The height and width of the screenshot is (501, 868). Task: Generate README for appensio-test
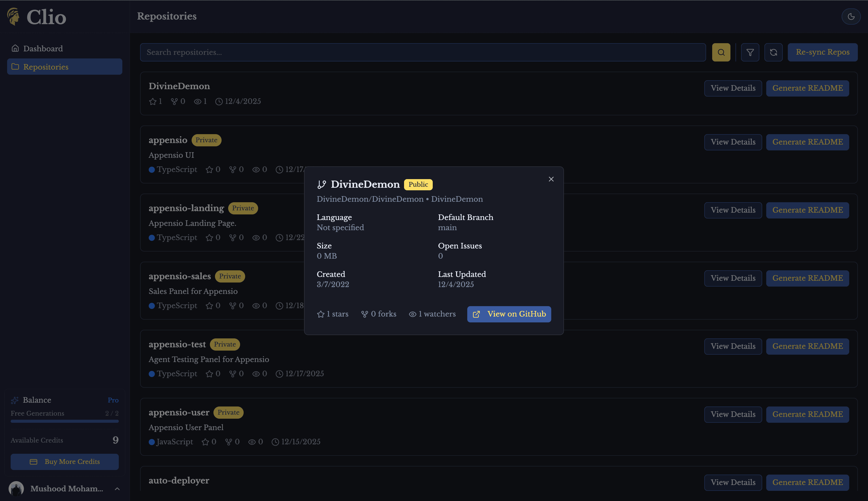point(808,346)
